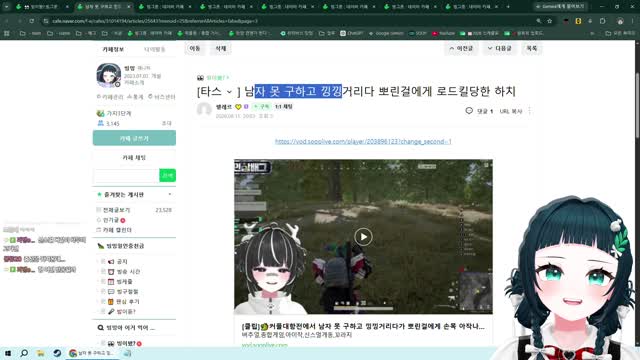
Task: Click the comment bubble icon beside 댓글 1
Action: pos(469,111)
